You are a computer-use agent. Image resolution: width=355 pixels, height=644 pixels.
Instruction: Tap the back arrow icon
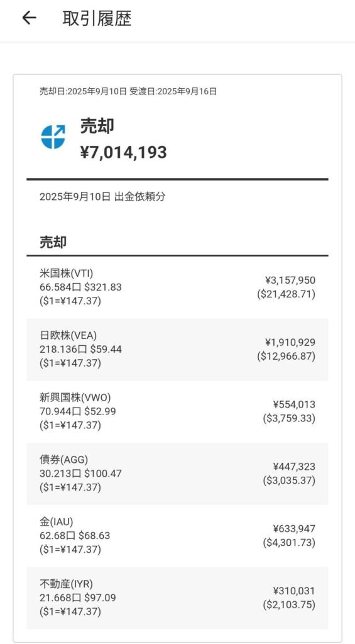click(x=29, y=18)
